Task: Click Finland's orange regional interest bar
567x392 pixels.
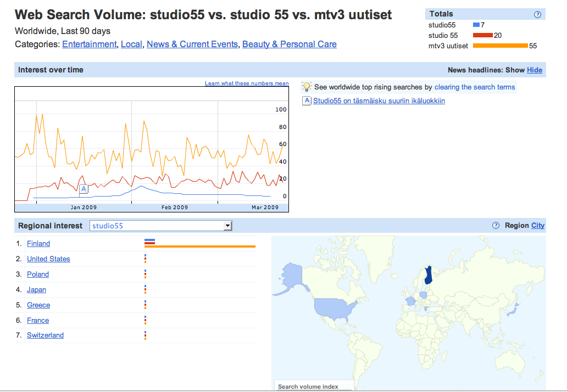Action: point(200,247)
